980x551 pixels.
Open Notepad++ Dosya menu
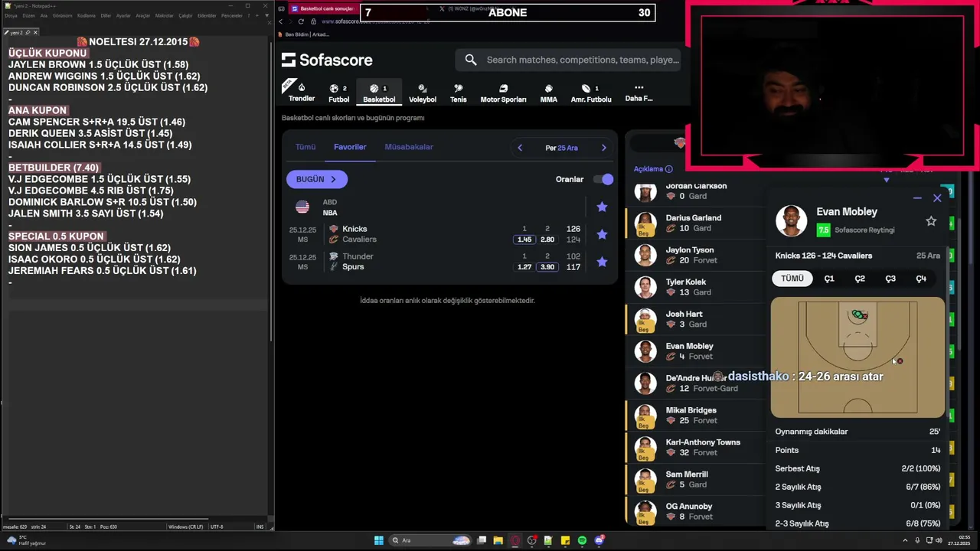(11, 15)
